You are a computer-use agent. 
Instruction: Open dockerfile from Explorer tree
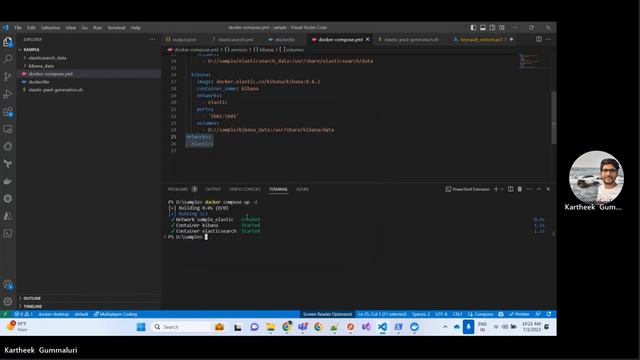[x=89, y=82]
